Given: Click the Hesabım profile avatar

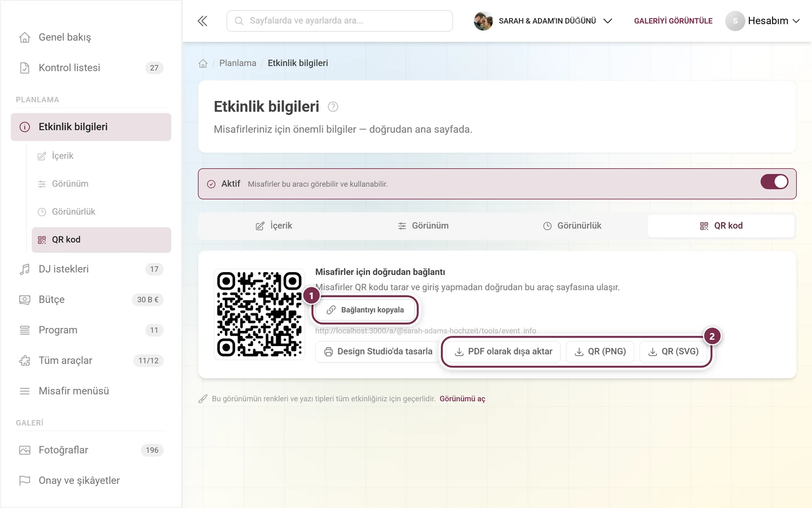Looking at the screenshot, I should [735, 21].
